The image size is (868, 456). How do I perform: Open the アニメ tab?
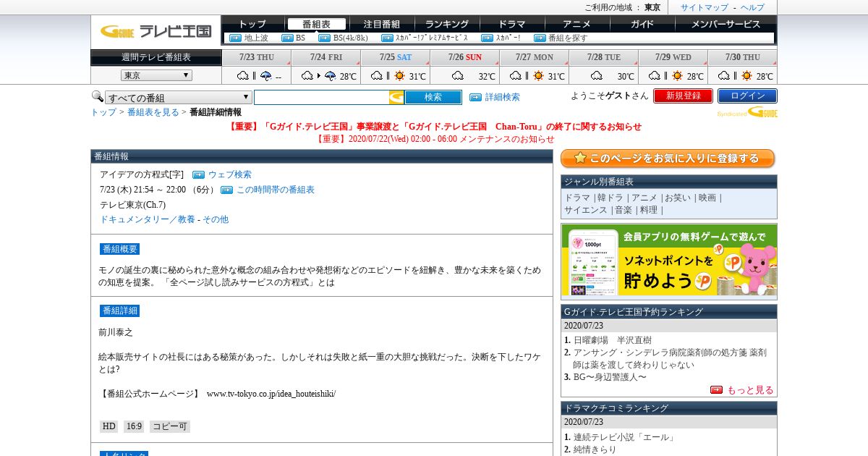tap(576, 24)
